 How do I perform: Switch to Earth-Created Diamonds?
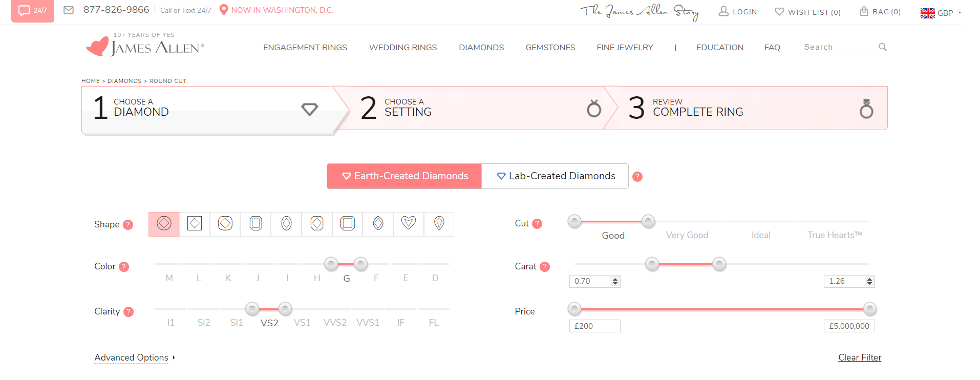coord(404,176)
